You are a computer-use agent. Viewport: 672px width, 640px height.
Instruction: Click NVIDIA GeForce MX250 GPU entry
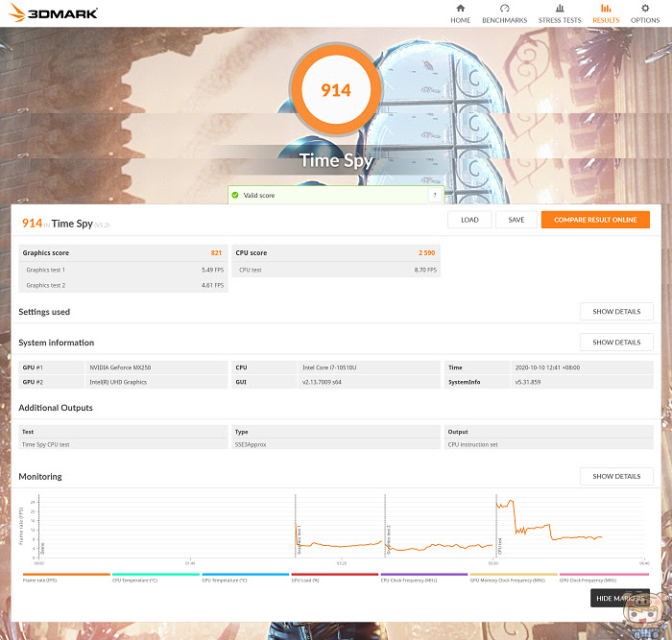click(120, 367)
